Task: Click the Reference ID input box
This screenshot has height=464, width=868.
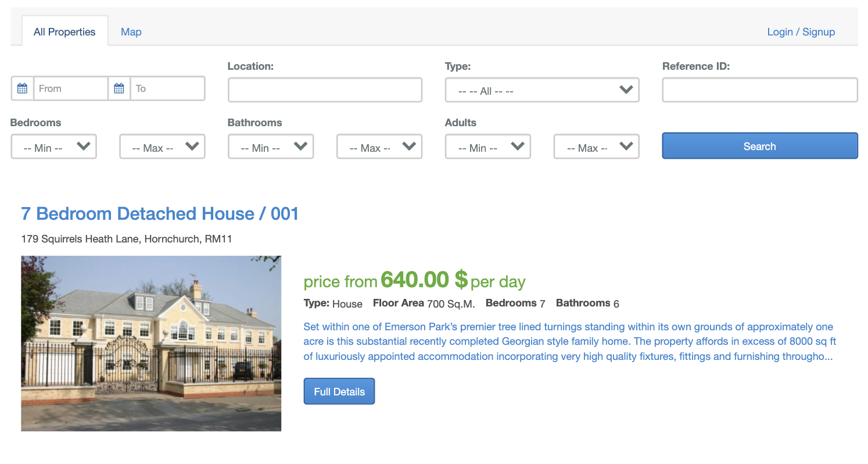Action: point(759,91)
